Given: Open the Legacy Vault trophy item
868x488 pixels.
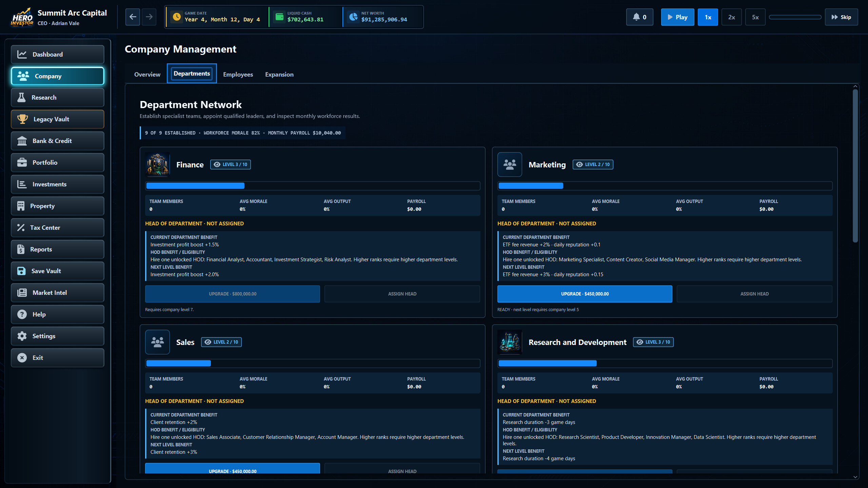Looking at the screenshot, I should click(x=57, y=119).
